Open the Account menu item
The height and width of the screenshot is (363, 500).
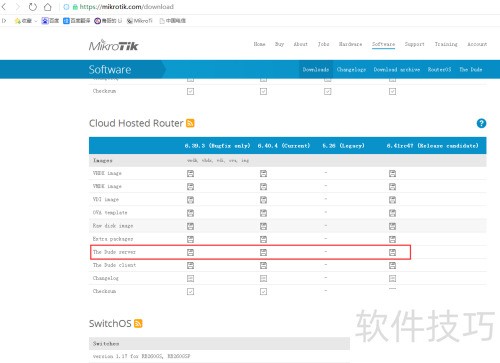pyautogui.click(x=477, y=44)
